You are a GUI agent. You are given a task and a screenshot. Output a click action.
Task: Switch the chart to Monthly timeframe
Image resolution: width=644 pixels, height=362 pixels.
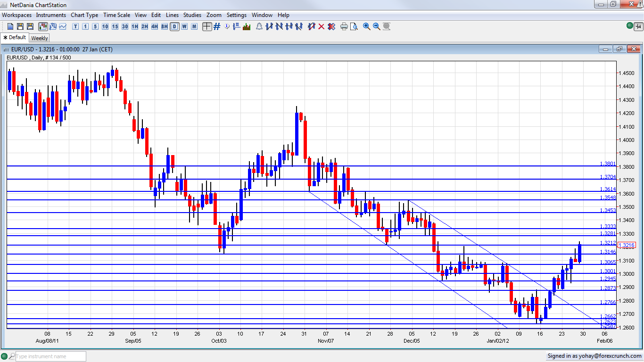pos(194,26)
